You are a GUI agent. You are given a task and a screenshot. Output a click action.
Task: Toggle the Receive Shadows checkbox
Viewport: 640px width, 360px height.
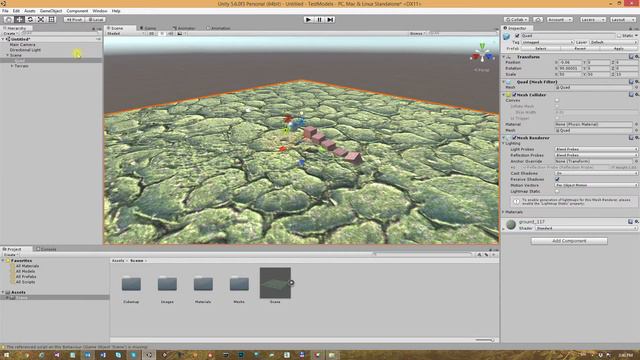coord(557,179)
